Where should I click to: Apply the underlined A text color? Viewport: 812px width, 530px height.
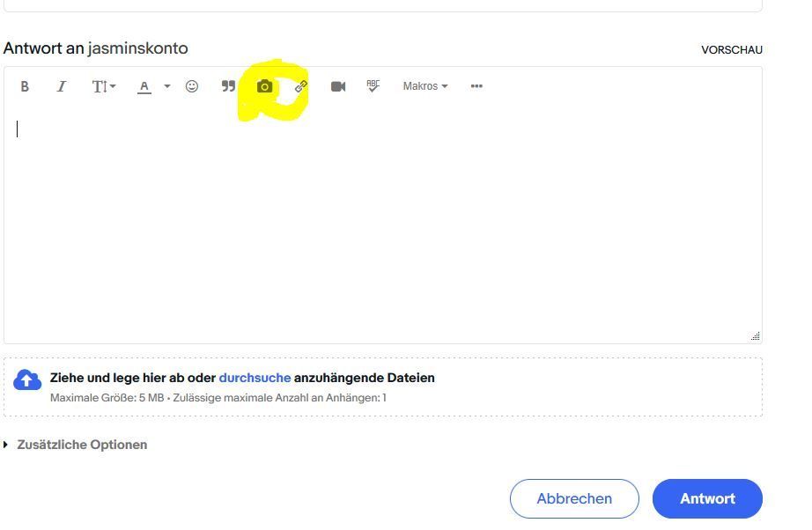click(144, 86)
